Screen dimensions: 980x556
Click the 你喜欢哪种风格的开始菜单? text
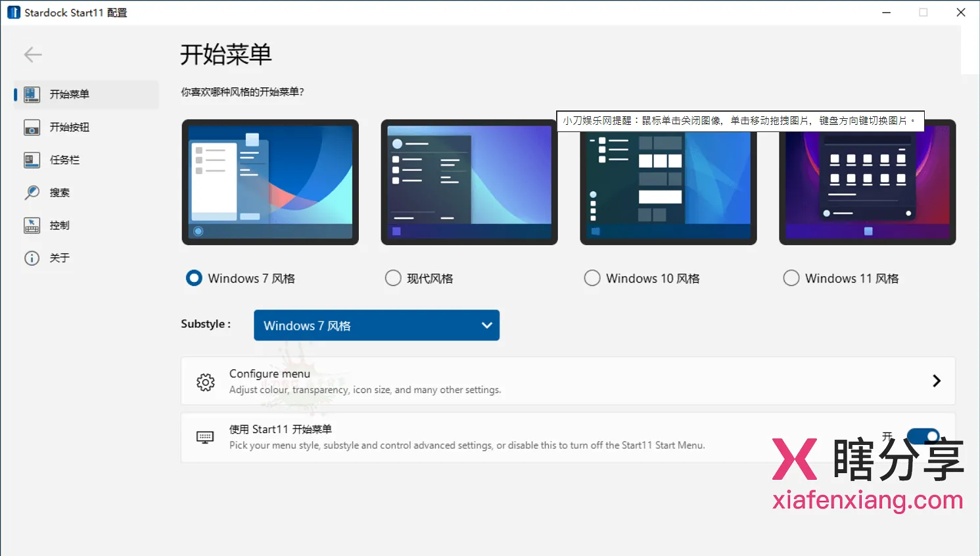click(x=243, y=92)
